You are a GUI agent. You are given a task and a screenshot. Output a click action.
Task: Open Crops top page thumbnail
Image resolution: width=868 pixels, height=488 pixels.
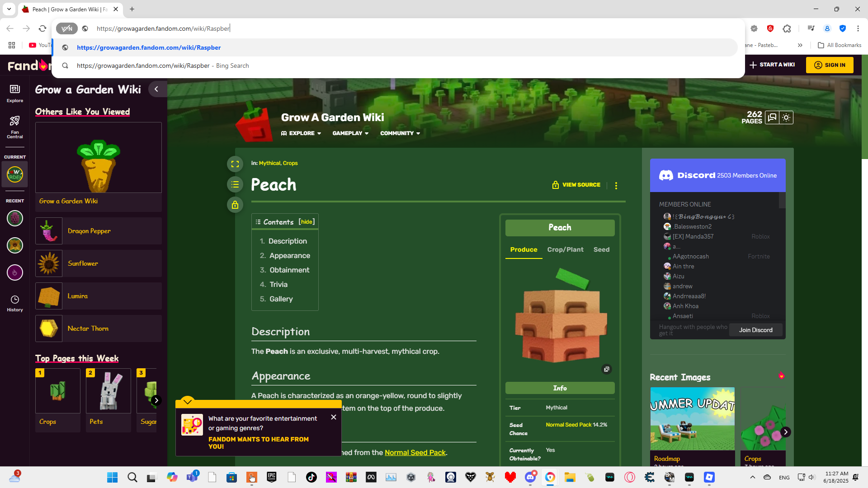pyautogui.click(x=58, y=391)
